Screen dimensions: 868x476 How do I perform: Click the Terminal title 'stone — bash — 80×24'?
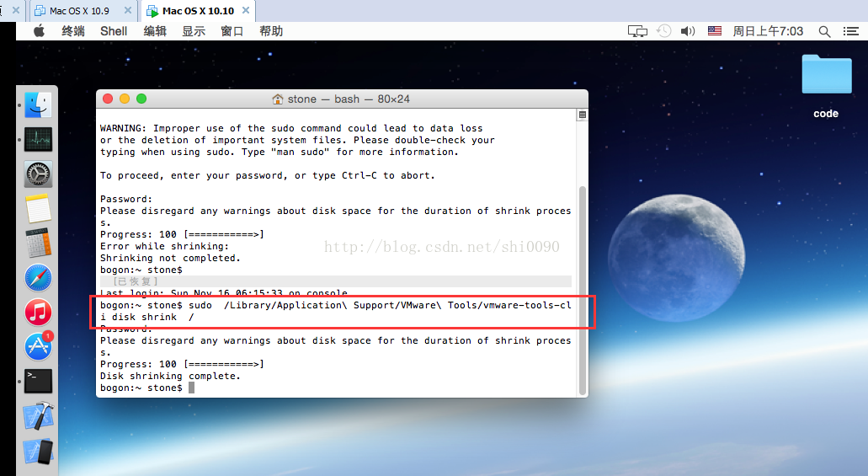pyautogui.click(x=349, y=99)
